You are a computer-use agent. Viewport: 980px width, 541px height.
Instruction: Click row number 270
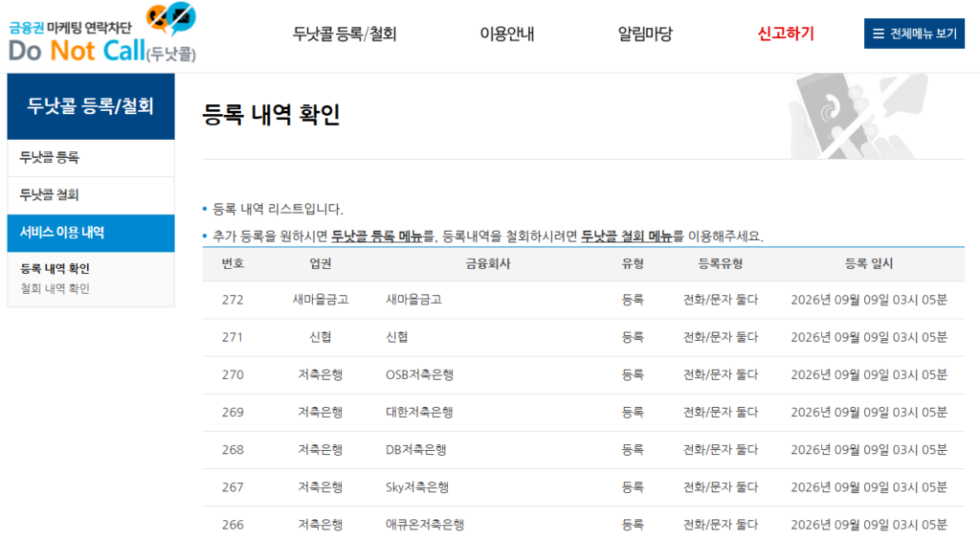coord(233,375)
